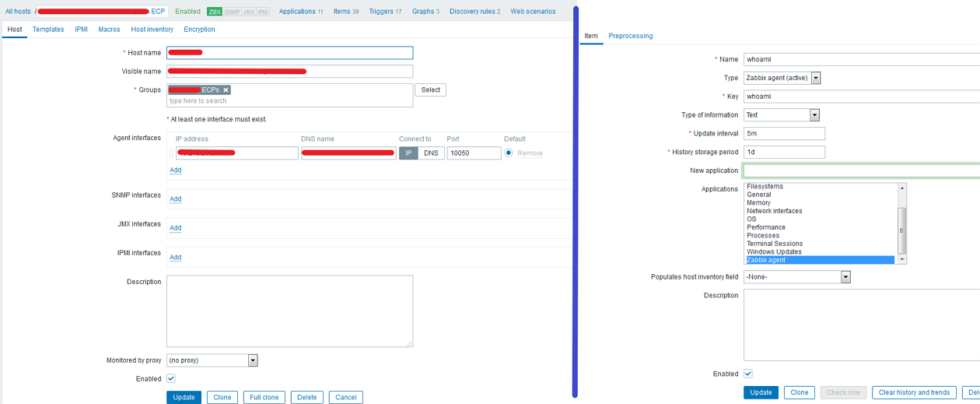Click the host Clone button
This screenshot has width=980, height=404.
click(222, 397)
